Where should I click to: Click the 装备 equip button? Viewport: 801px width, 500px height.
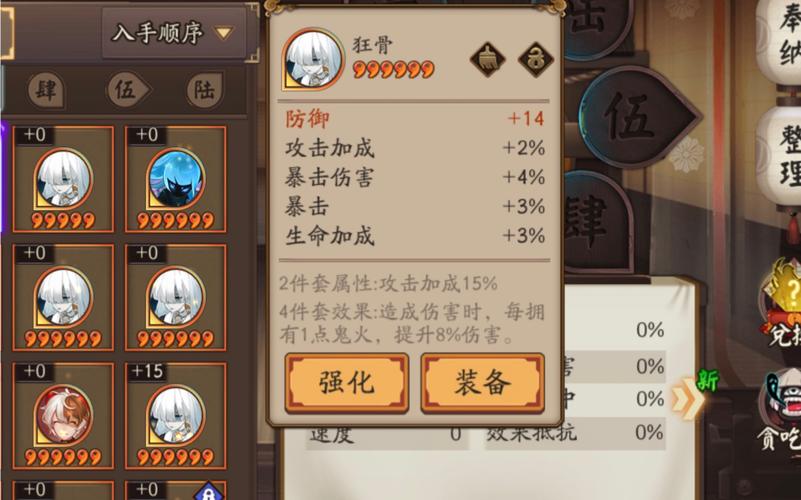point(483,382)
